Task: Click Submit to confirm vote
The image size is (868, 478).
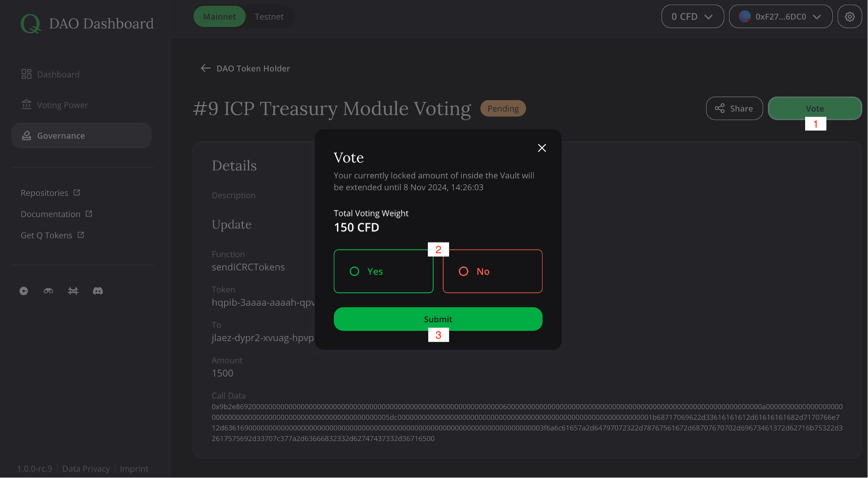Action: [x=438, y=319]
